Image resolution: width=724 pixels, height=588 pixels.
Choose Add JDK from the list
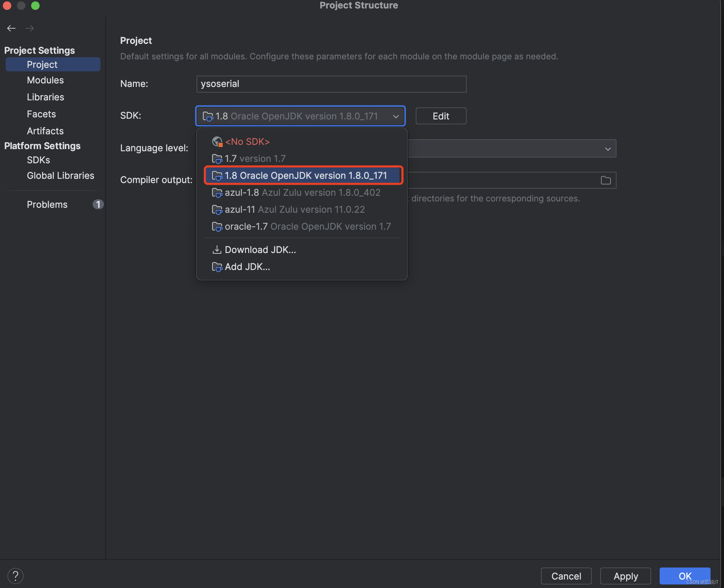247,267
